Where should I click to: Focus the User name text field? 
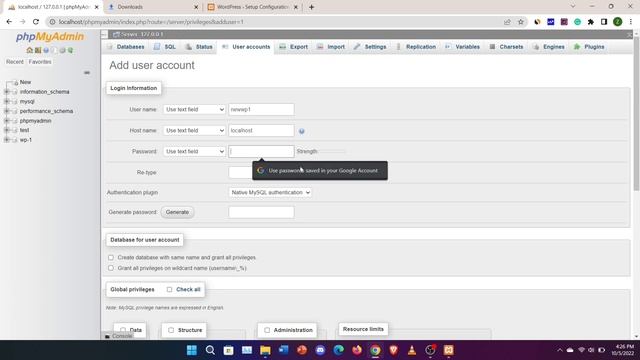(x=261, y=109)
